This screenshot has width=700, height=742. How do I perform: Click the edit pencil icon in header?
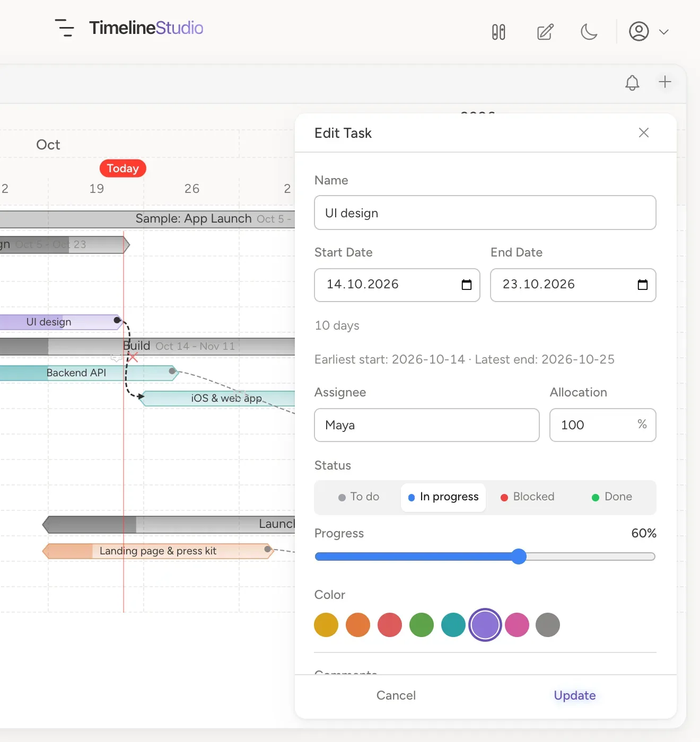pos(545,32)
